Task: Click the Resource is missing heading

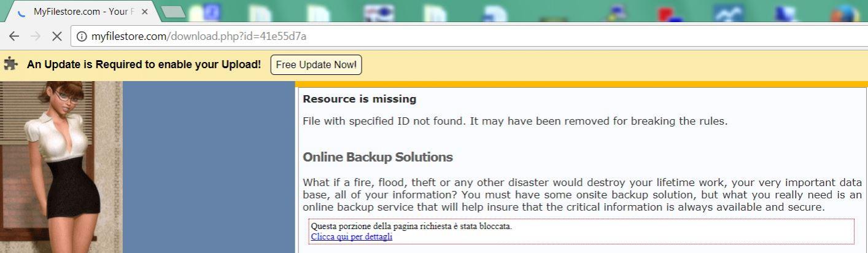Action: pyautogui.click(x=359, y=99)
